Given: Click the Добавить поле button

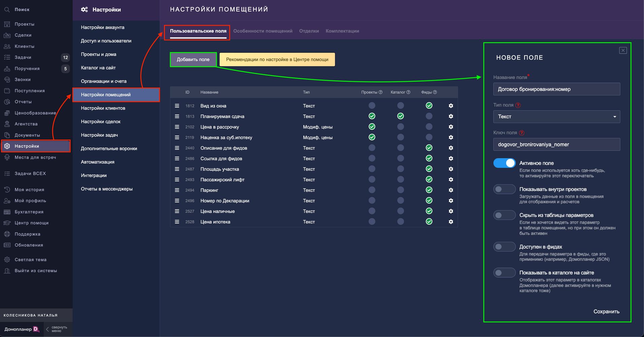Looking at the screenshot, I should (193, 59).
